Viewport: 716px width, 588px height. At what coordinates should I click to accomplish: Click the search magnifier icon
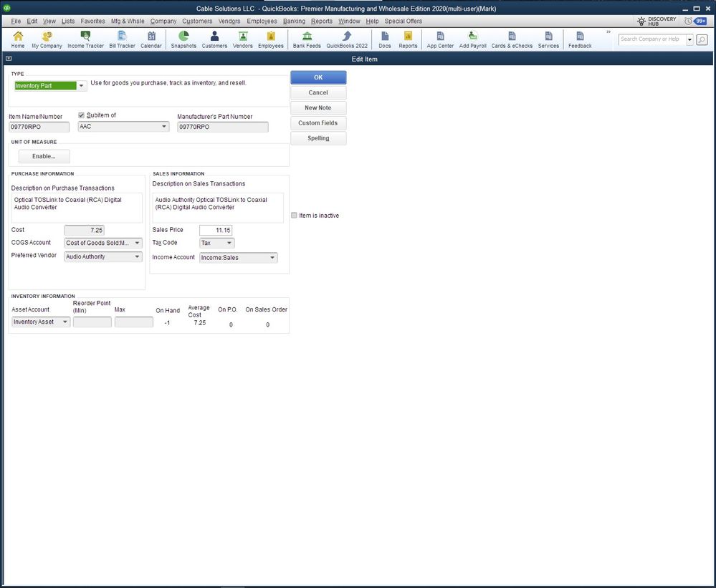point(702,39)
